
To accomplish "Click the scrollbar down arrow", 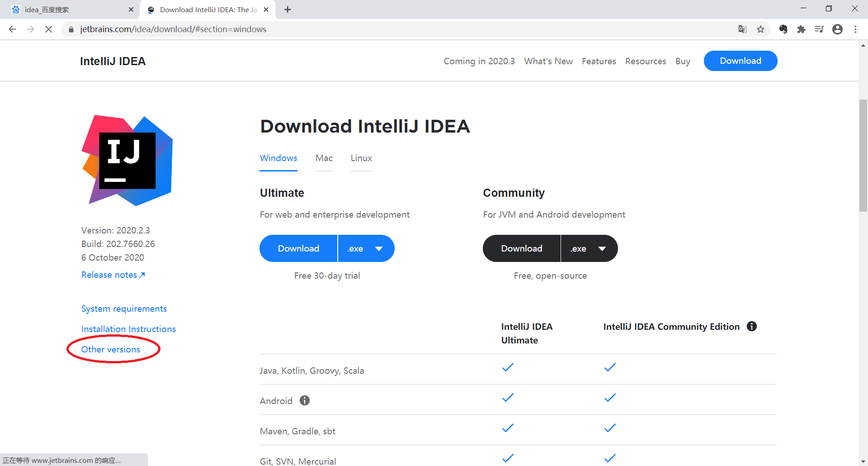I will click(x=863, y=461).
